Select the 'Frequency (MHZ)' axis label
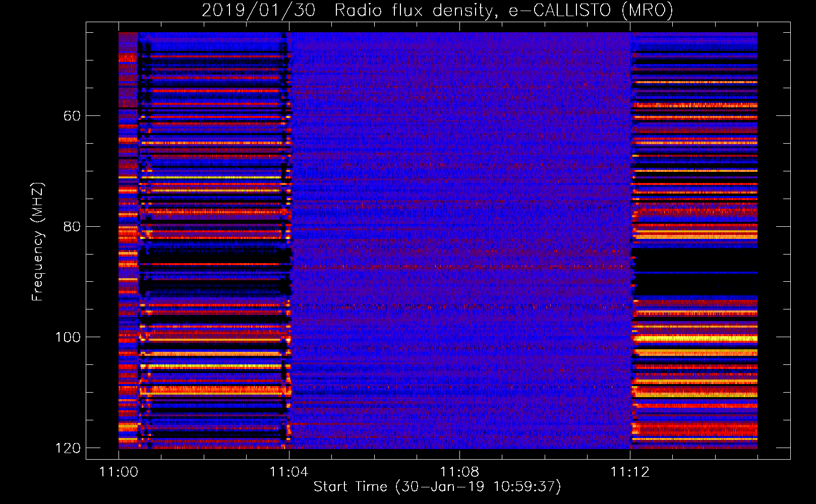This screenshot has width=816, height=504. click(38, 241)
